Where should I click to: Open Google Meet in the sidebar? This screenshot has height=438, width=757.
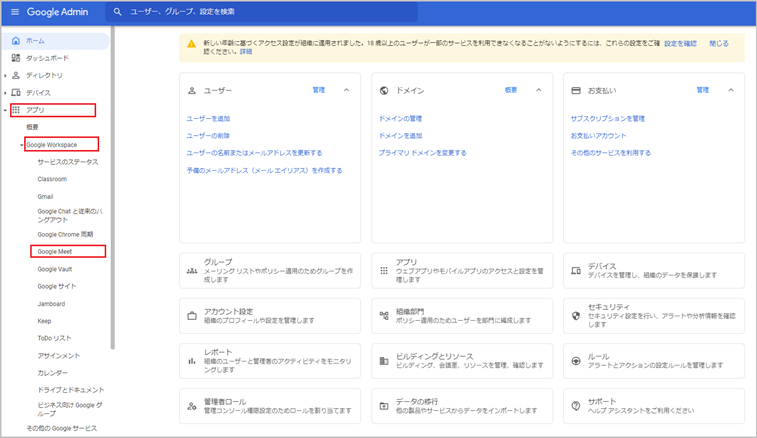(x=55, y=252)
